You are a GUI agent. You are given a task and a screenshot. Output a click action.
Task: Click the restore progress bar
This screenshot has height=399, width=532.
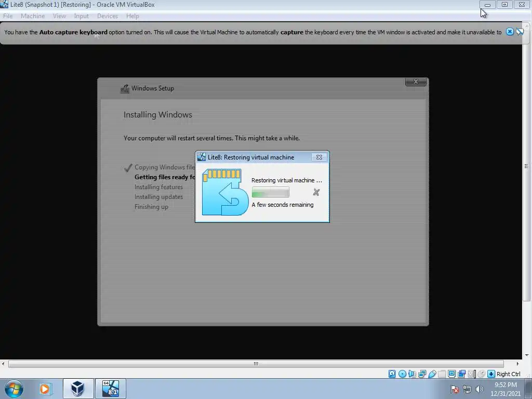tap(270, 192)
